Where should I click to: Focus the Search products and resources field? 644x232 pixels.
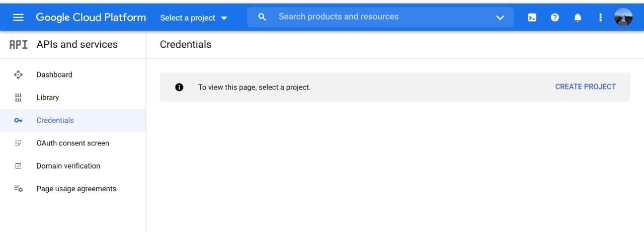tap(380, 17)
